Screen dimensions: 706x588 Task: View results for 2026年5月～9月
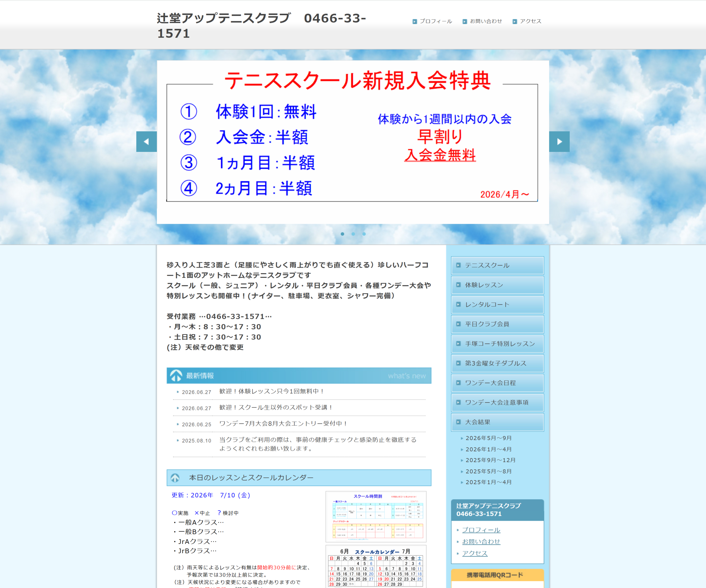488,438
